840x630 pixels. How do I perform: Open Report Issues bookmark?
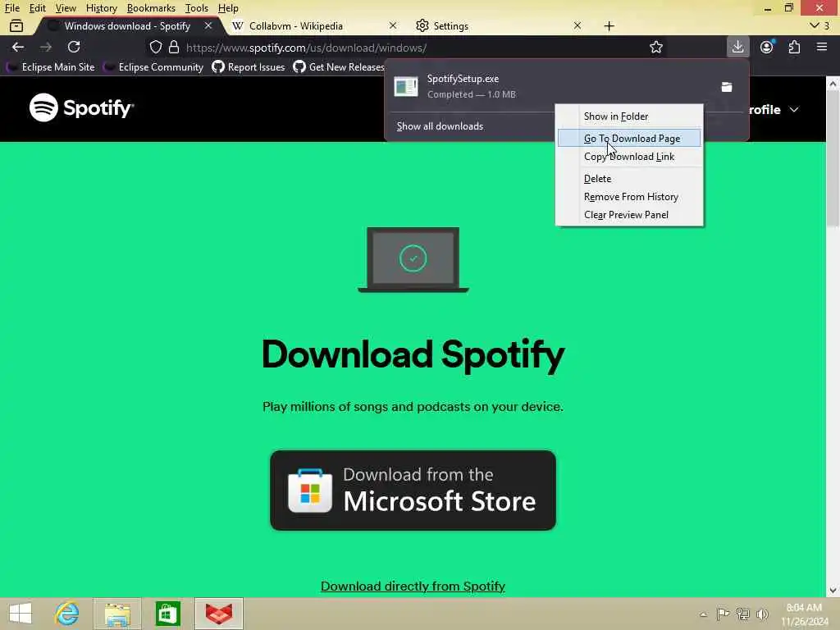coord(249,67)
